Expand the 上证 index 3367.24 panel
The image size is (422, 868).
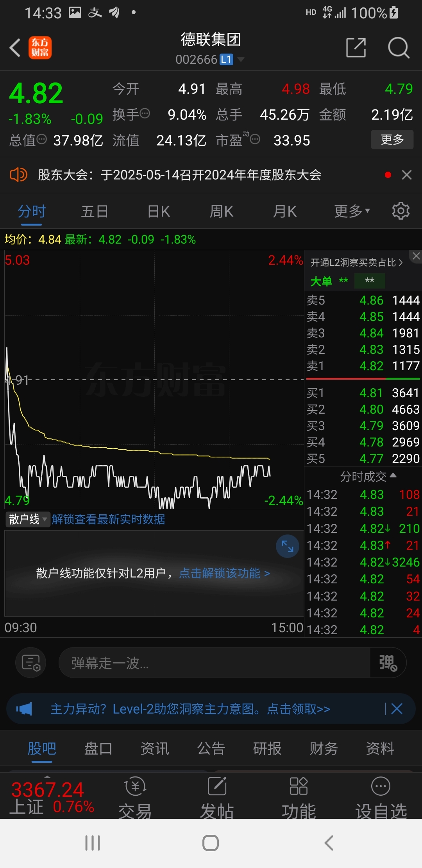51,796
